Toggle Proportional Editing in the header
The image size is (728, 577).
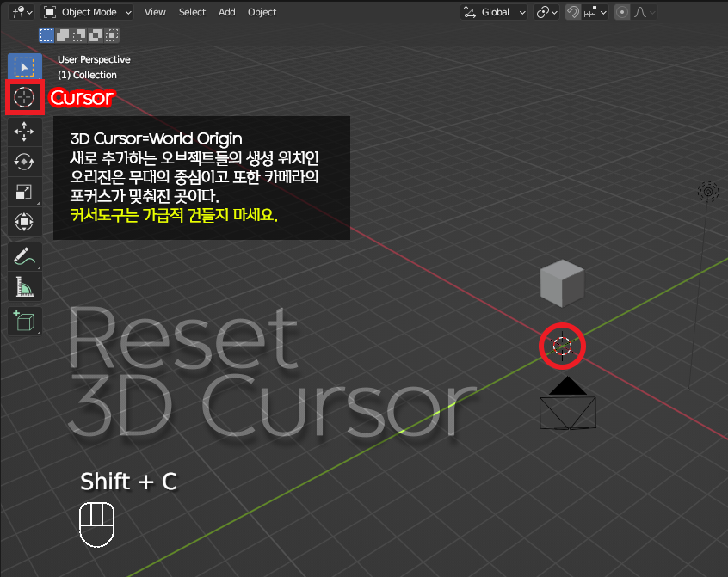(622, 13)
